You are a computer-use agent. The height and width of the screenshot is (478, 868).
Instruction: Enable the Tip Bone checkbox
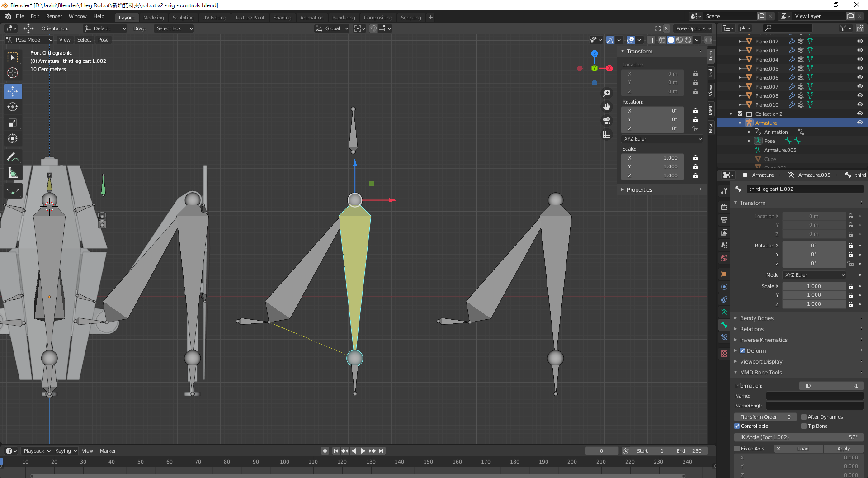coord(804,426)
